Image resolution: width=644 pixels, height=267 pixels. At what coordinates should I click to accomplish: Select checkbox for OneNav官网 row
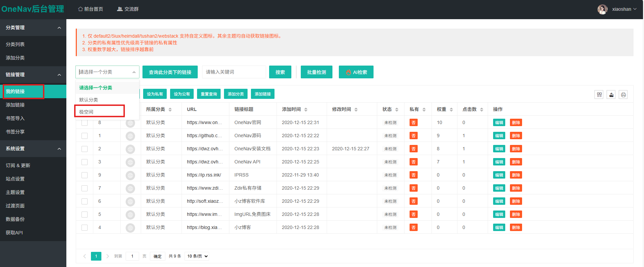point(85,123)
